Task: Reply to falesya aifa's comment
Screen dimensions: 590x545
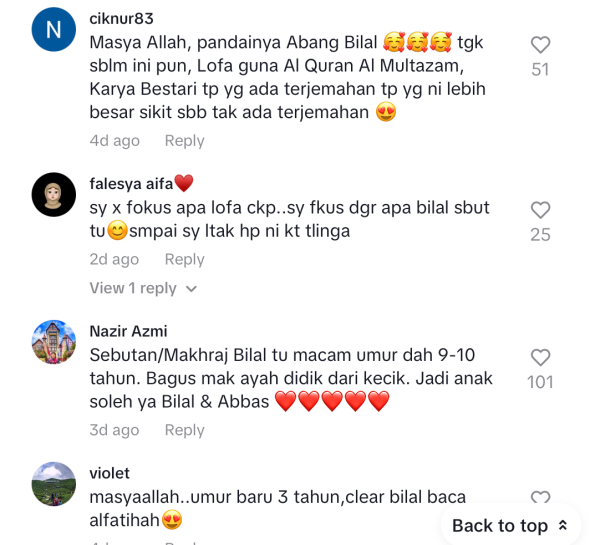Action: (x=184, y=259)
